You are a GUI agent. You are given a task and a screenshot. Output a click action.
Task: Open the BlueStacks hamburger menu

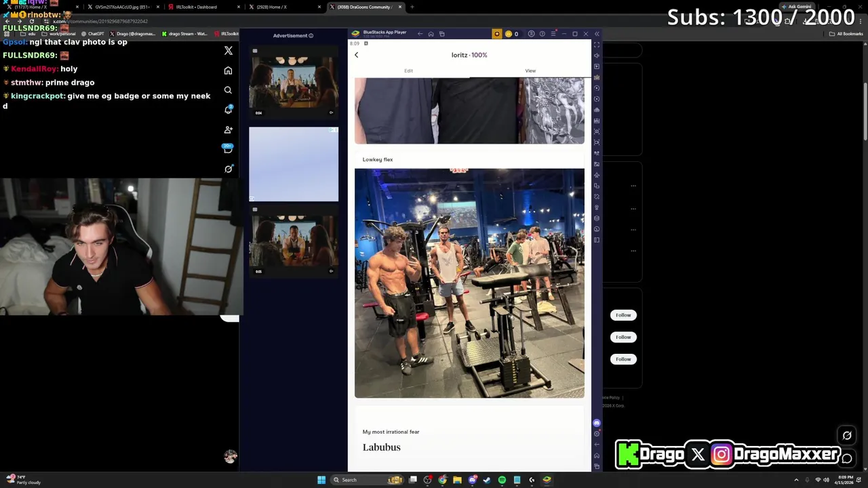553,34
